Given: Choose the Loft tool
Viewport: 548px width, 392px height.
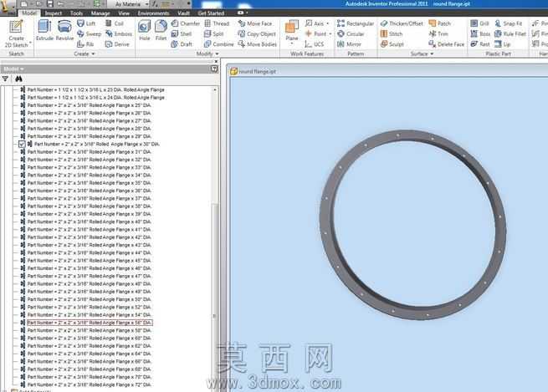Looking at the screenshot, I should click(86, 23).
